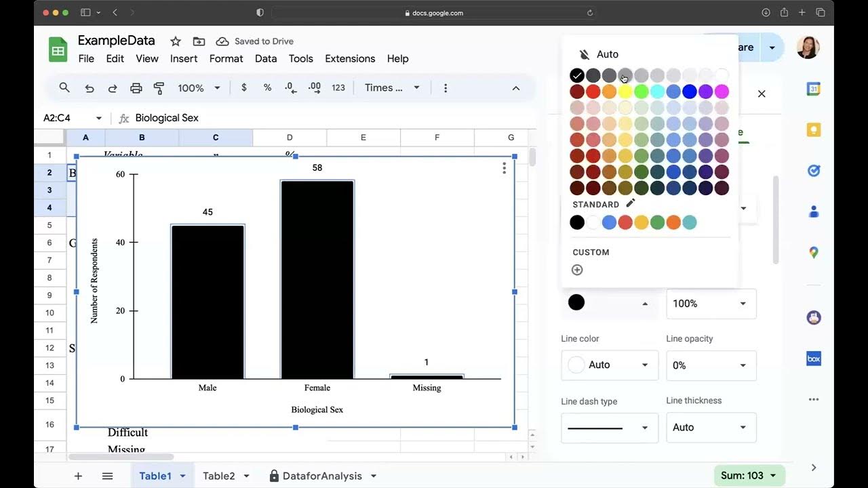Click the Safari address bar docs.google.com
Screen dimensions: 868x488
pyautogui.click(x=434, y=12)
